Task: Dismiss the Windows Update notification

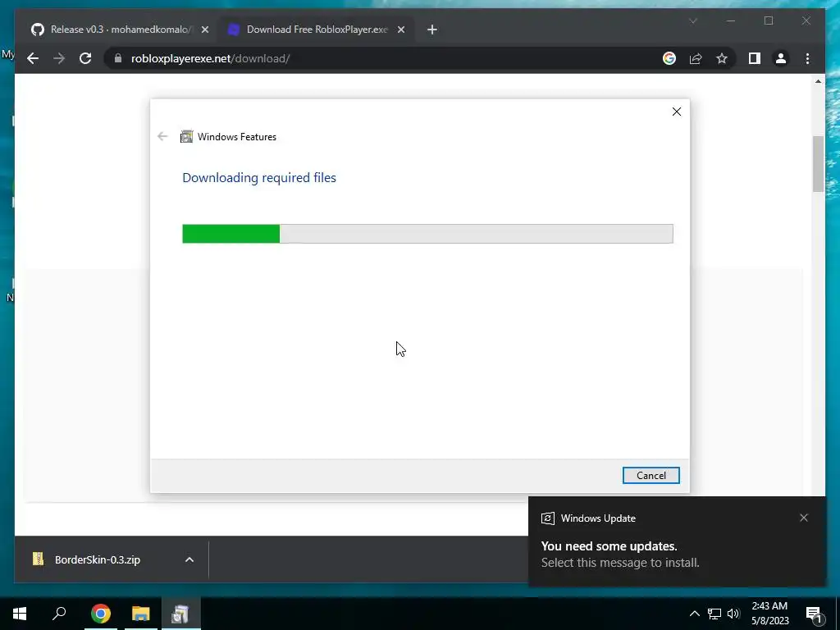Action: click(804, 518)
